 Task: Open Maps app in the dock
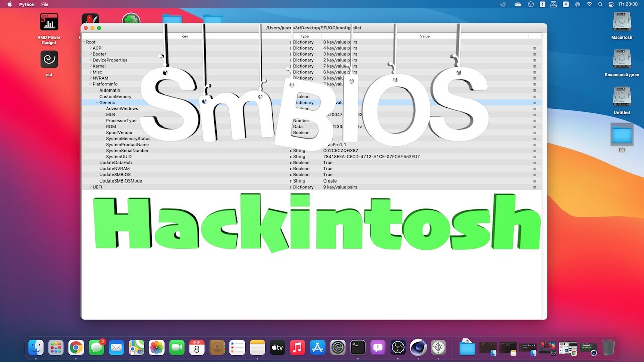pyautogui.click(x=136, y=347)
